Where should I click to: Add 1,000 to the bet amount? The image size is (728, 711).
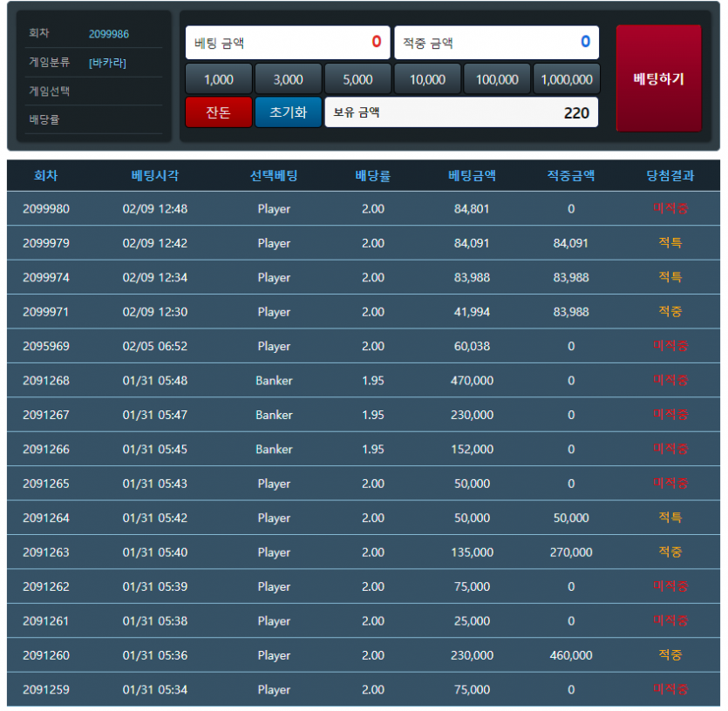[219, 79]
